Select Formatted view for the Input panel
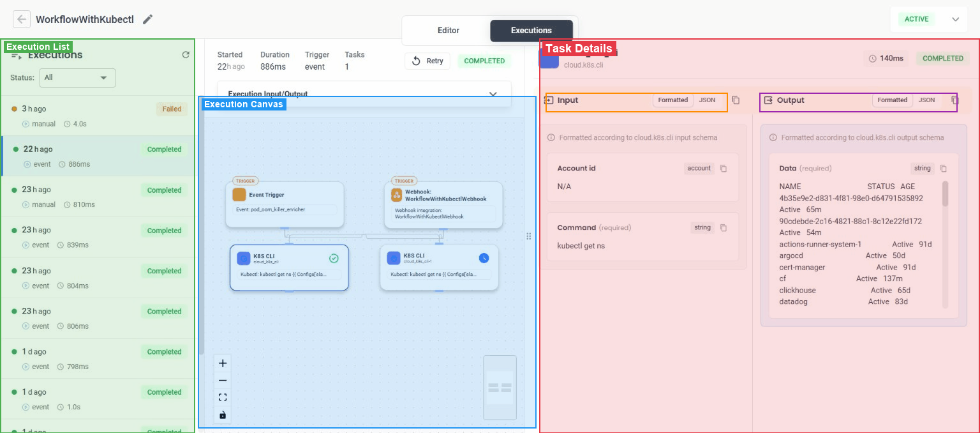Image resolution: width=980 pixels, height=433 pixels. click(x=672, y=100)
